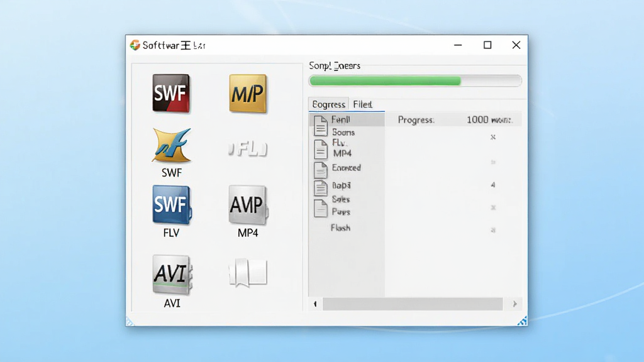Image resolution: width=644 pixels, height=362 pixels.
Task: Click the document icon beside MP4 row
Action: (x=321, y=149)
